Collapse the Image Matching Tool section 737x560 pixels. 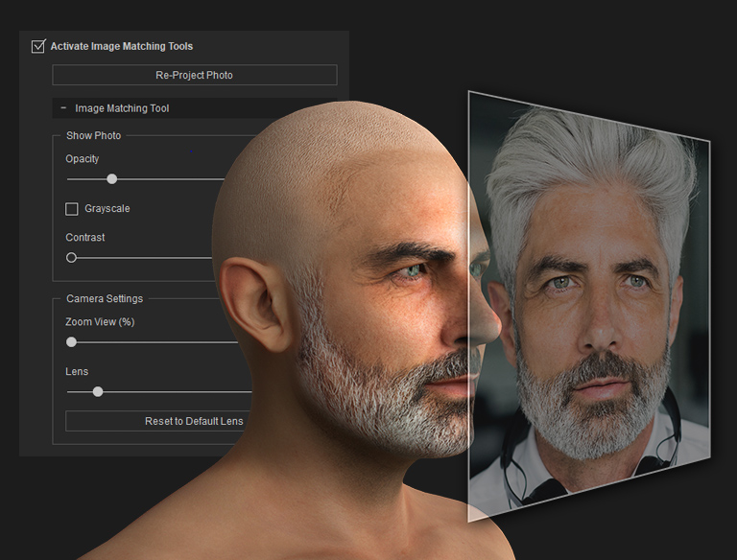[63, 108]
